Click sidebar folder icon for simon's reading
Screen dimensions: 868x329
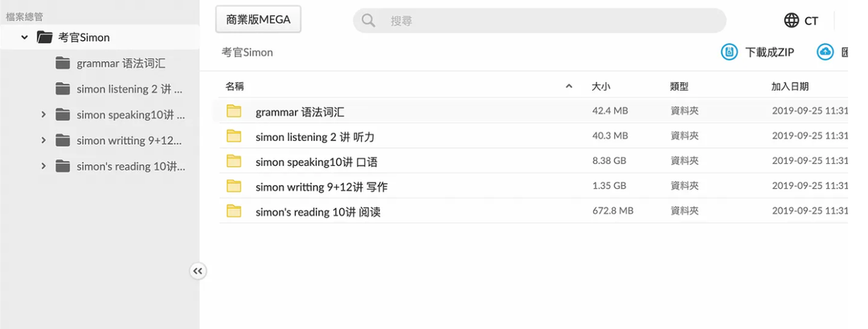(63, 166)
